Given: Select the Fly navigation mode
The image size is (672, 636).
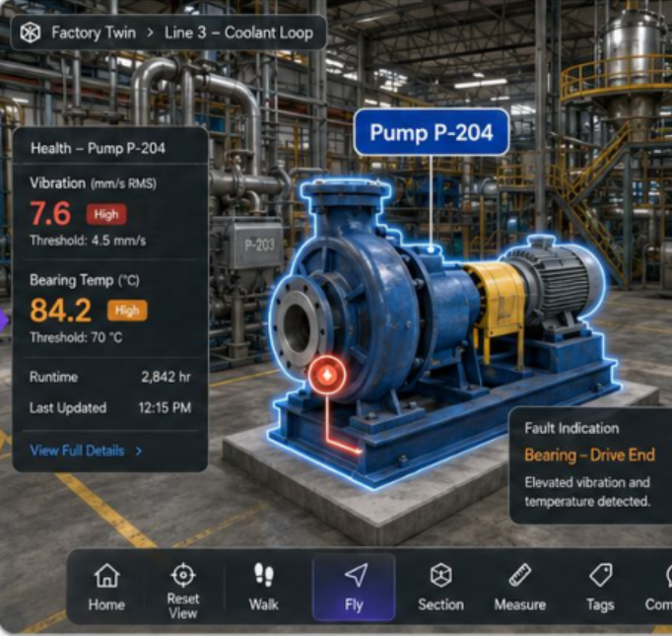Looking at the screenshot, I should [355, 587].
